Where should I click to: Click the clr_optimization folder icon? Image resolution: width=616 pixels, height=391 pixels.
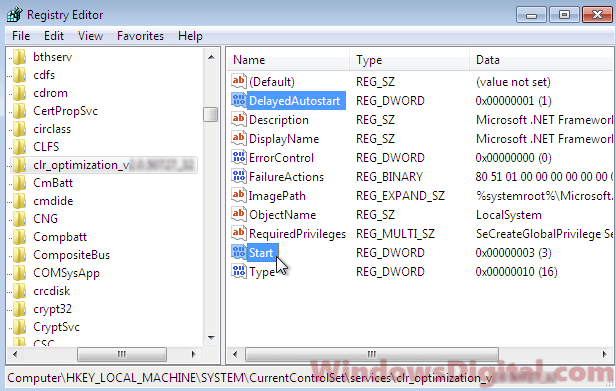[x=19, y=165]
